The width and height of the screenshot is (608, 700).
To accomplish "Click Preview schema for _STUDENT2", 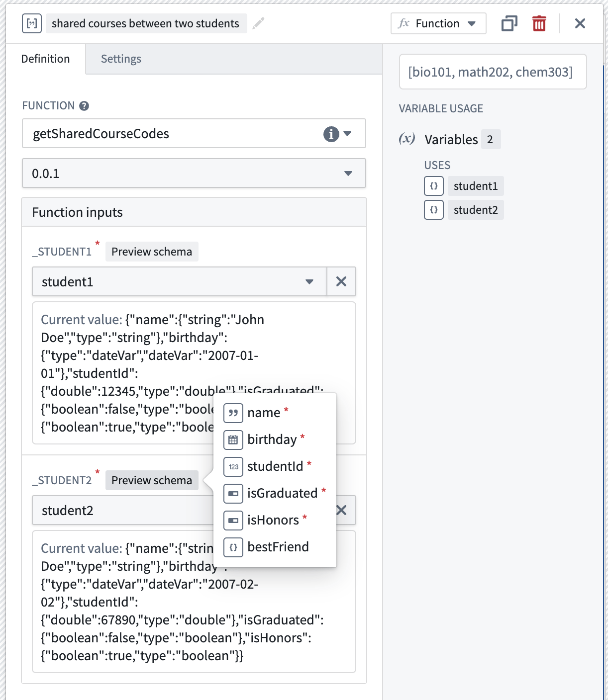I will click(152, 480).
